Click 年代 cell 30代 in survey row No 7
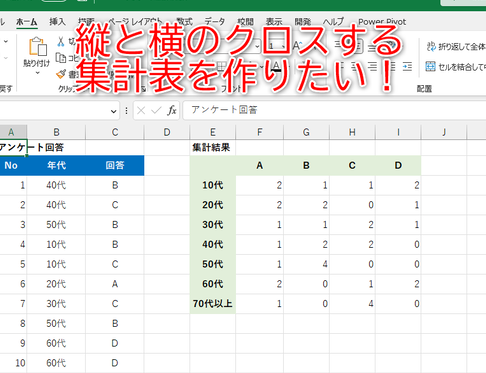 pyautogui.click(x=56, y=304)
